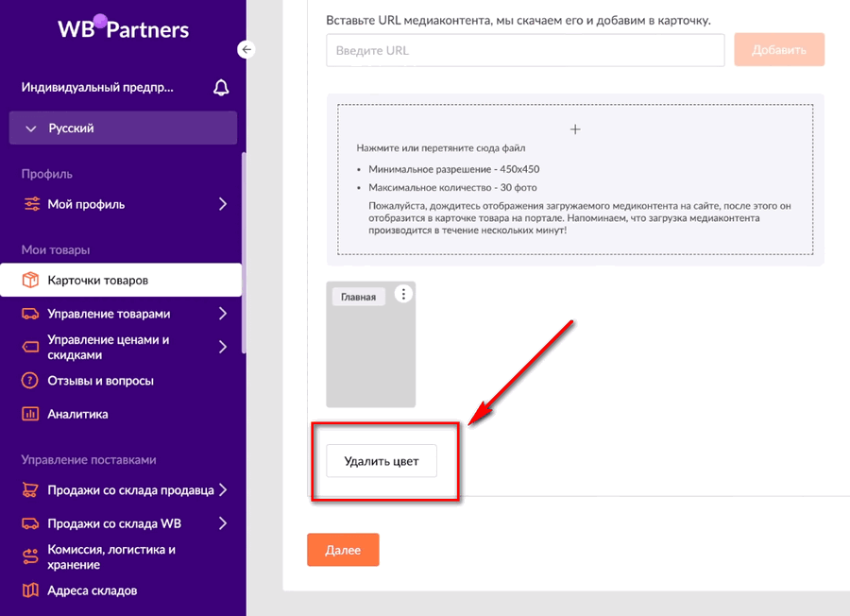Click the Мой профиль sliders icon
This screenshot has height=616, width=850.
tap(32, 204)
